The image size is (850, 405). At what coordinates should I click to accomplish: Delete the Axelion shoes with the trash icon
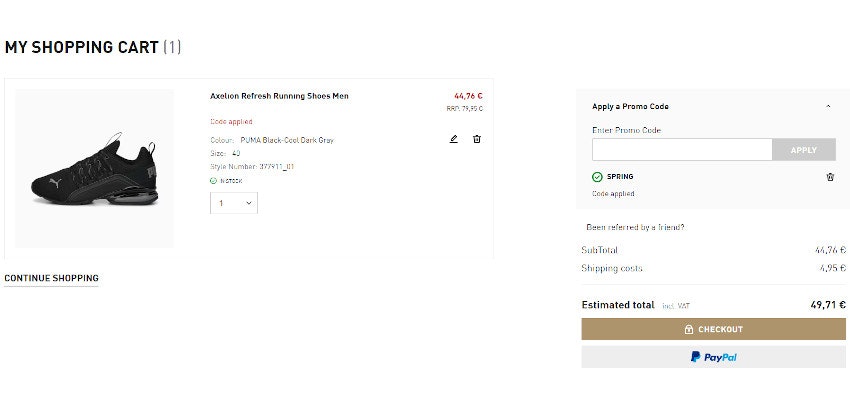pyautogui.click(x=477, y=139)
